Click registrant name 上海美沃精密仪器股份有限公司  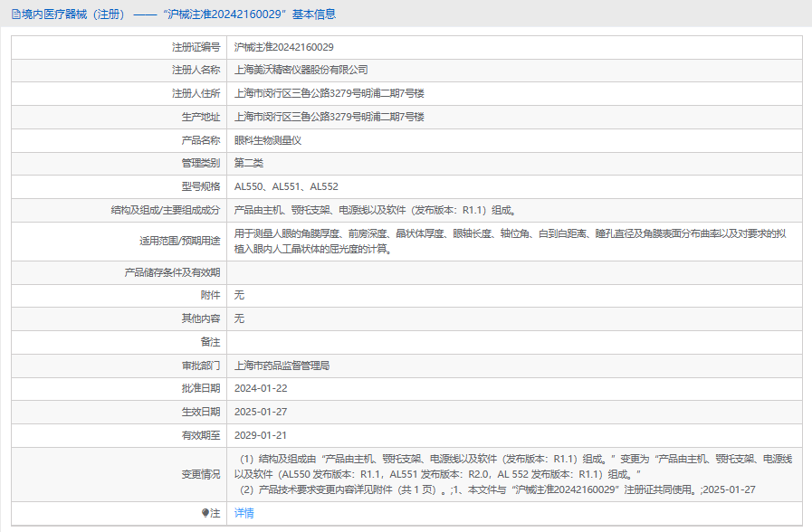click(x=301, y=70)
